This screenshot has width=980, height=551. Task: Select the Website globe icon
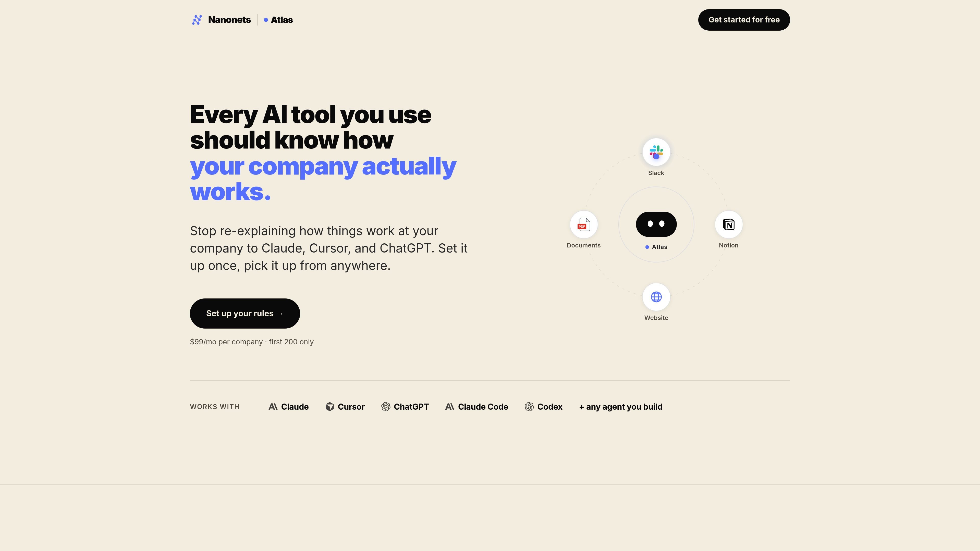point(656,297)
